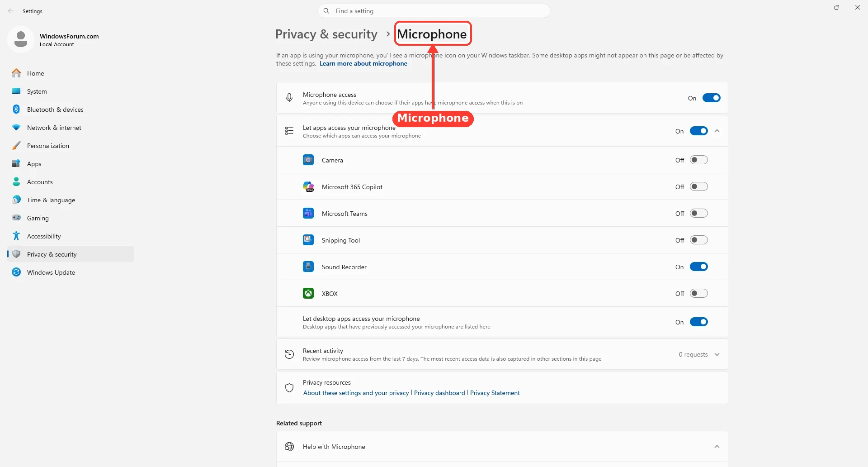Enable microphone for Microsoft 365 Copilot
Screen dimensions: 868x467
pos(698,186)
